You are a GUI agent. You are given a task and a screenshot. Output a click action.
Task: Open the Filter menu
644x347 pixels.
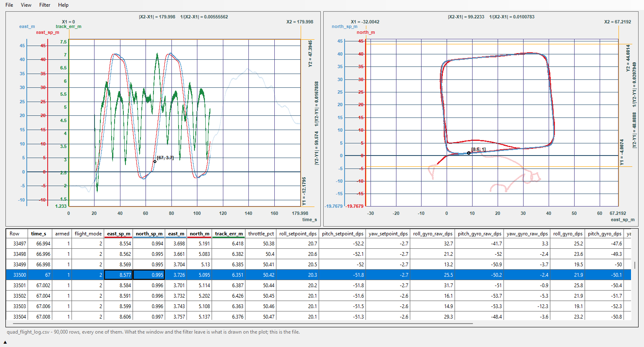click(x=45, y=5)
